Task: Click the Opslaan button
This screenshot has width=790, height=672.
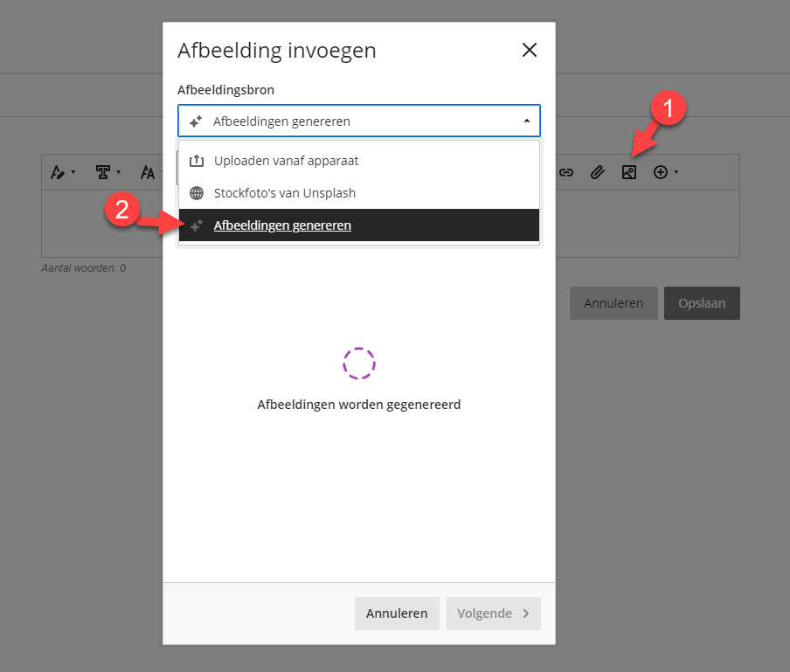Action: 702,303
